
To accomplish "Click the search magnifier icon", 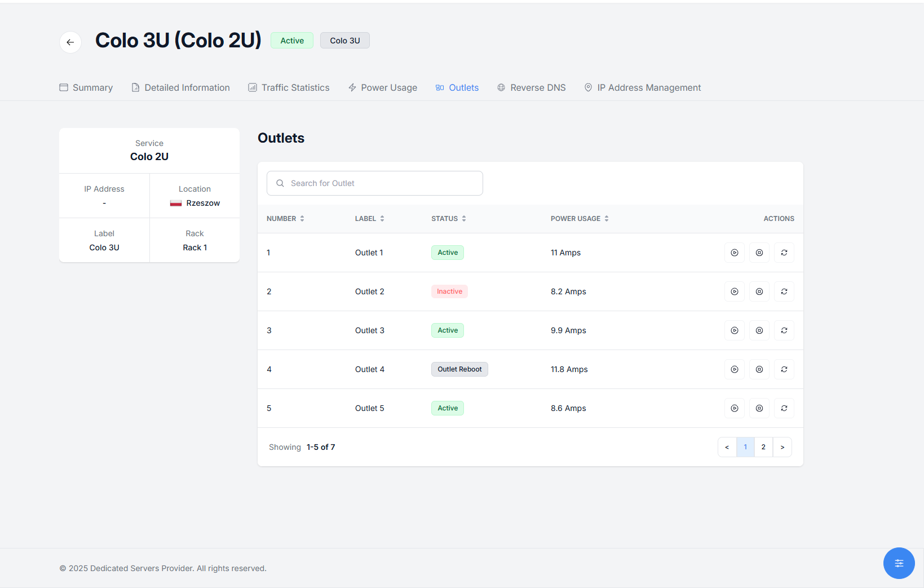I will (x=280, y=183).
